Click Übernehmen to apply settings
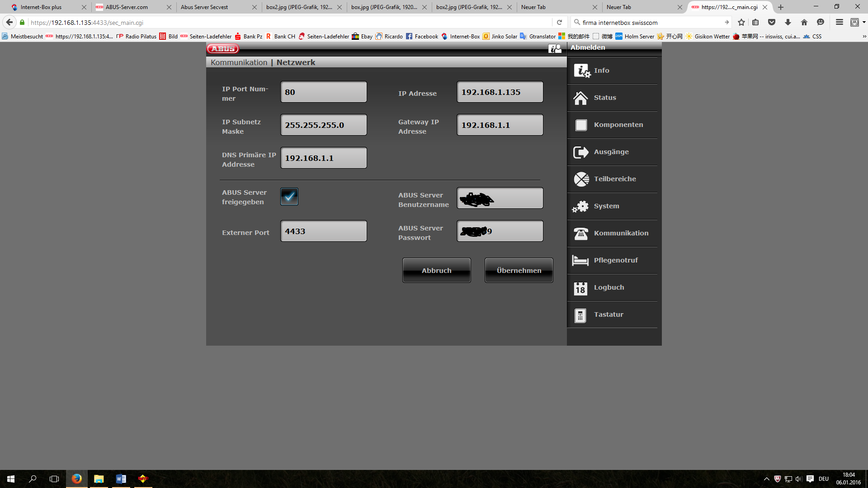This screenshot has height=488, width=868. pyautogui.click(x=519, y=270)
